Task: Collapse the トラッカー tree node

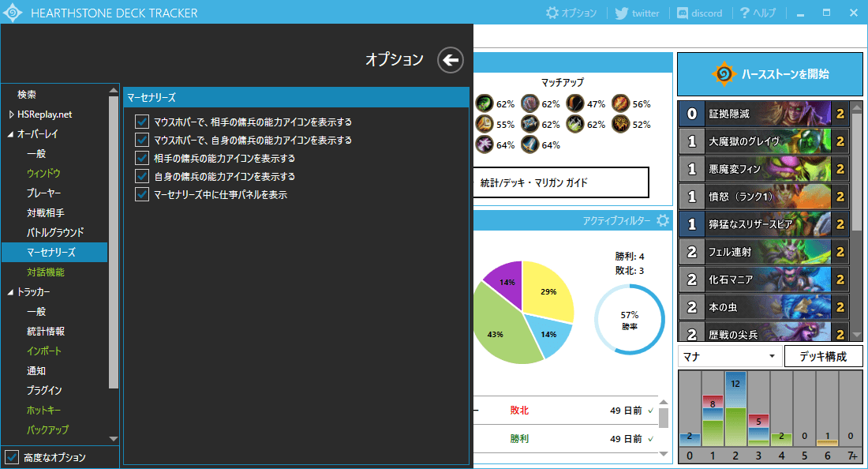Action: point(10,292)
